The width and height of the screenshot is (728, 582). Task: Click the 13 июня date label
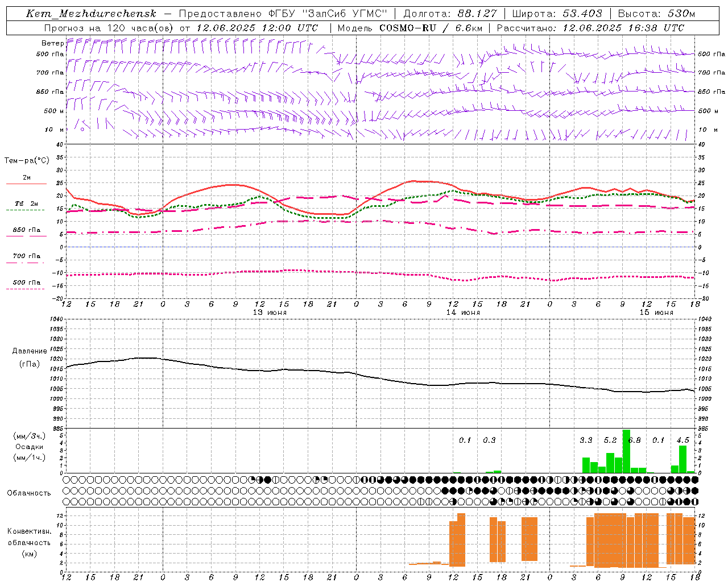(x=270, y=313)
